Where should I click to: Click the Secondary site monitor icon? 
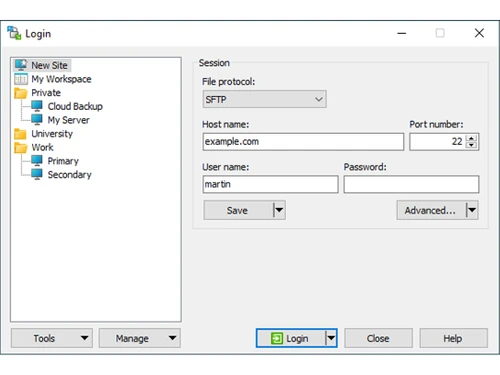37,174
